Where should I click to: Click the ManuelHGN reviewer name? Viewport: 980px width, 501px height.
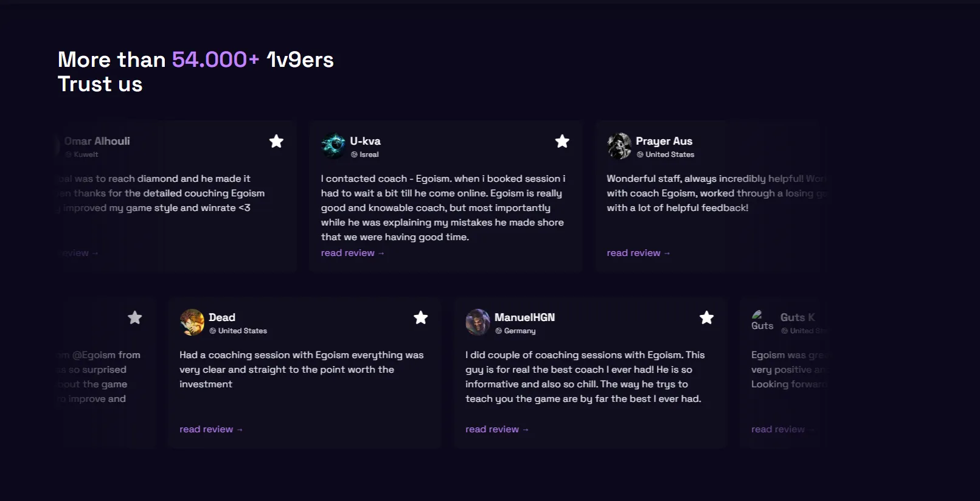(x=524, y=317)
